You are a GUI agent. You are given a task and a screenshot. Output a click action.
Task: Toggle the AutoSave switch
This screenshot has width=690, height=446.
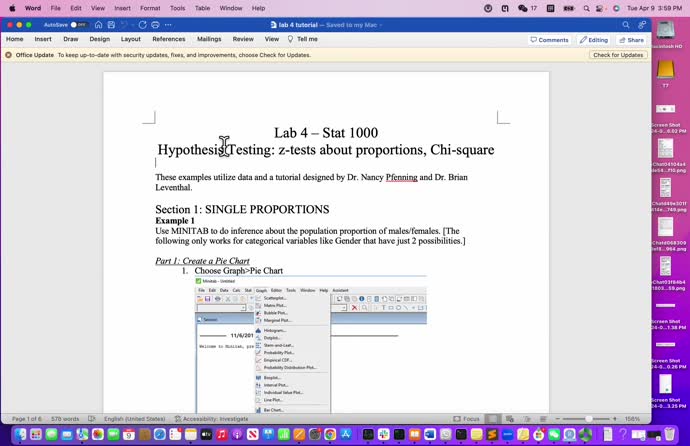(x=79, y=25)
